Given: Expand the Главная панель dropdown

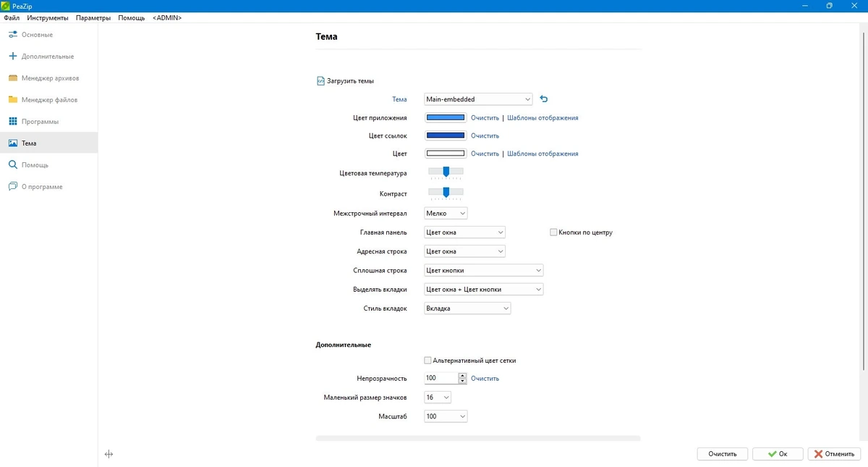Looking at the screenshot, I should point(464,232).
